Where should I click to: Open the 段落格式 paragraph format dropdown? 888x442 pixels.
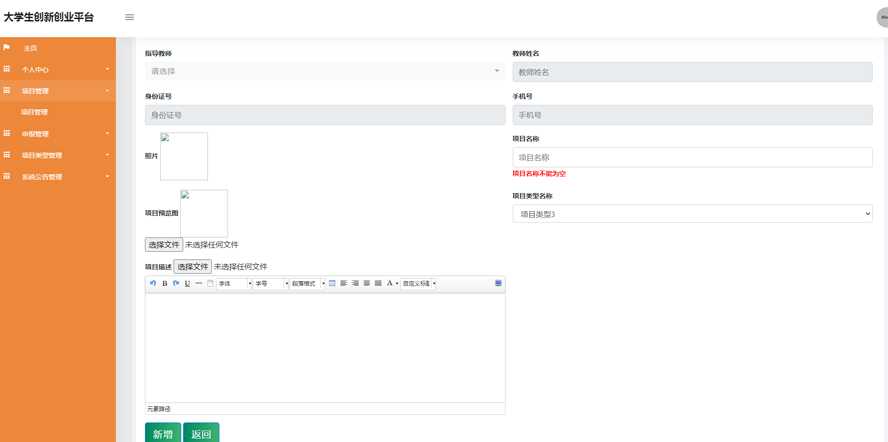(308, 283)
